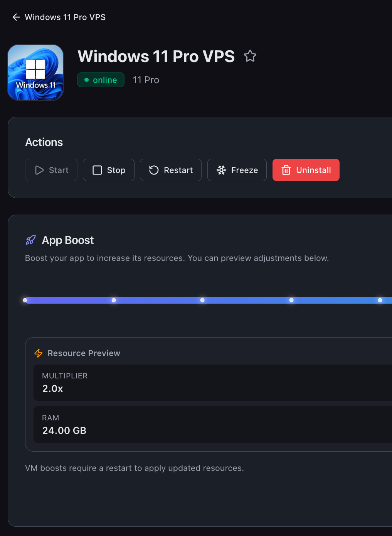Click the App Boost rocket icon
The height and width of the screenshot is (536, 392).
[x=31, y=240]
